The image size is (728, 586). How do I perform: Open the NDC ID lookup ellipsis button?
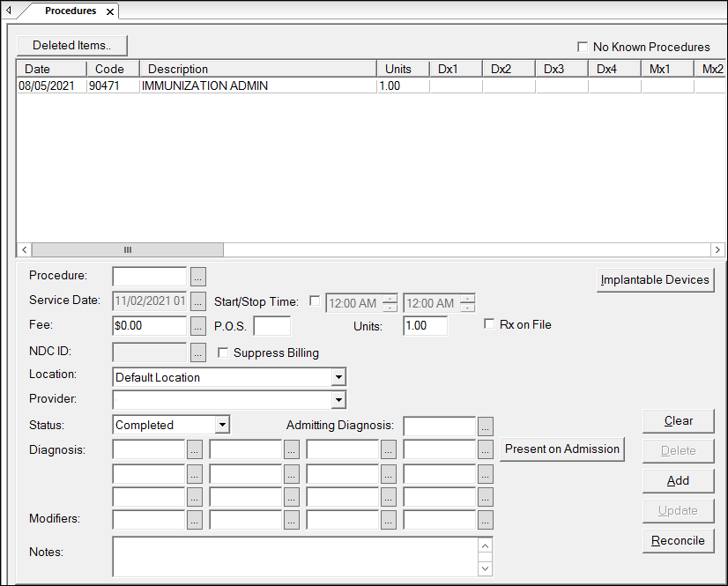point(197,352)
